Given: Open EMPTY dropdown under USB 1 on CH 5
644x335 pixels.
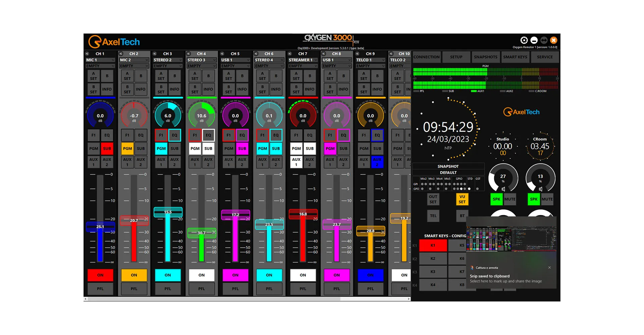Looking at the screenshot, I should click(x=235, y=66).
